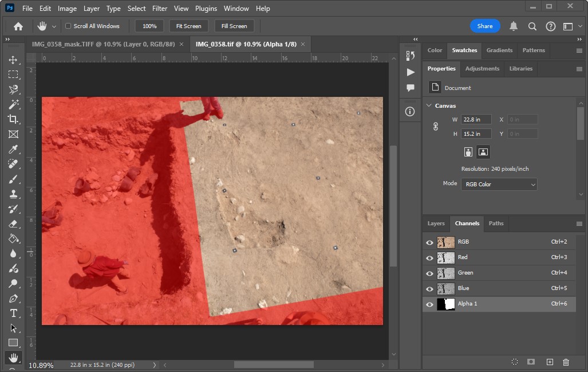Click the Fit Screen button
Image resolution: width=588 pixels, height=372 pixels.
coord(188,26)
